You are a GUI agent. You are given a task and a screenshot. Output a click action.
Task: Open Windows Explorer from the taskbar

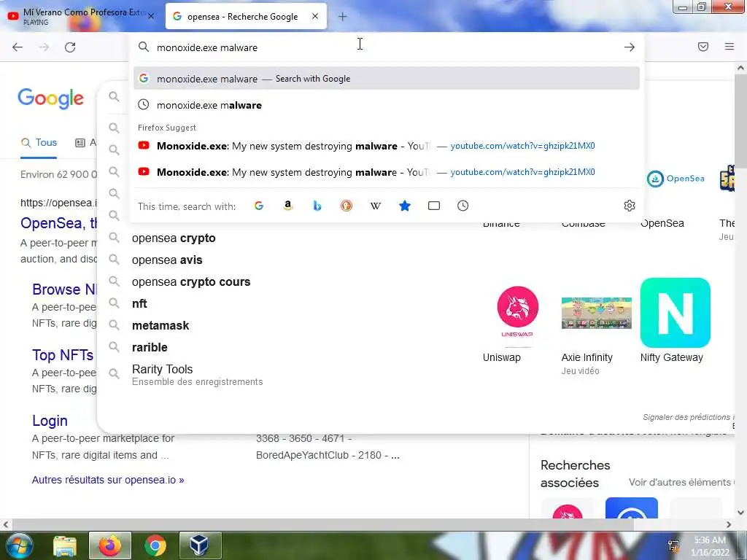pos(64,545)
